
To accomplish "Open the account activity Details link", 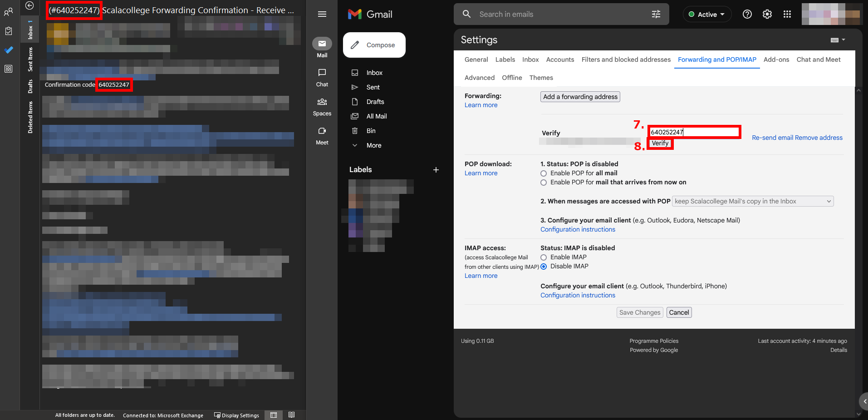I will (839, 350).
